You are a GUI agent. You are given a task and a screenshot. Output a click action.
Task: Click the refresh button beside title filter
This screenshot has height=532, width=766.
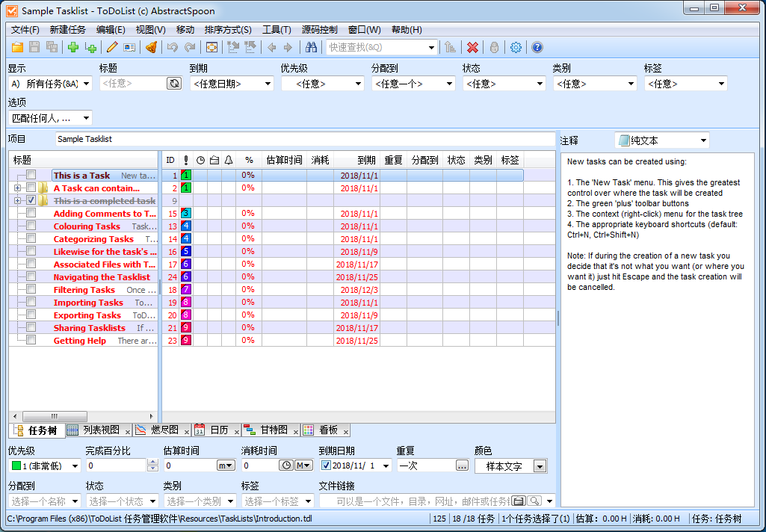click(174, 84)
